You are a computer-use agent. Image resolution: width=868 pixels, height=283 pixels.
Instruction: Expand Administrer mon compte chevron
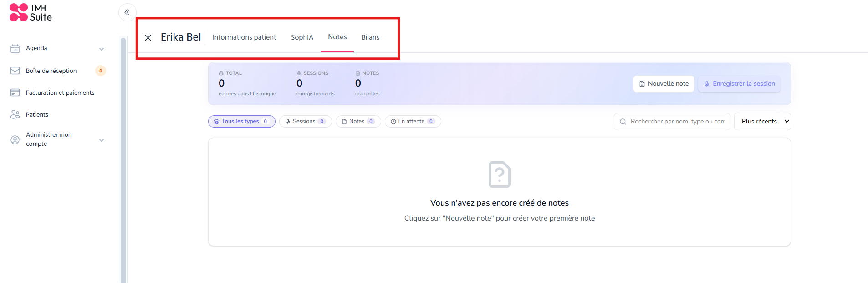[x=102, y=140]
